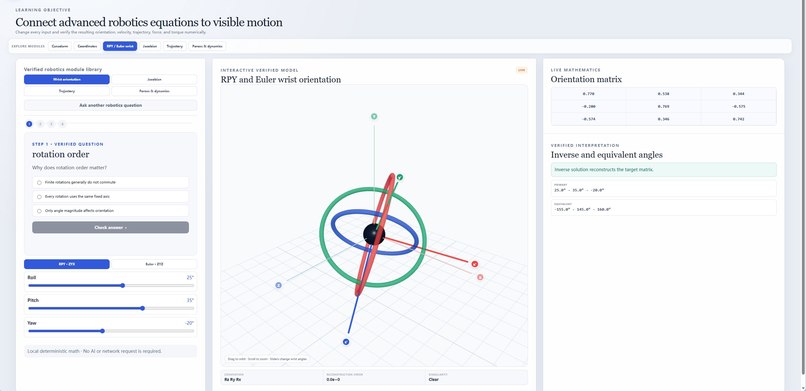The image size is (806, 391).
Task: Select 'Finite rotations generally do not commute'
Action: click(111, 182)
